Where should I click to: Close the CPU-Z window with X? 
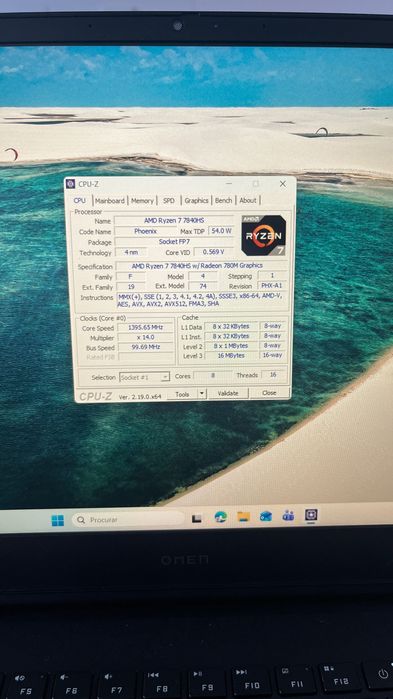pos(282,184)
